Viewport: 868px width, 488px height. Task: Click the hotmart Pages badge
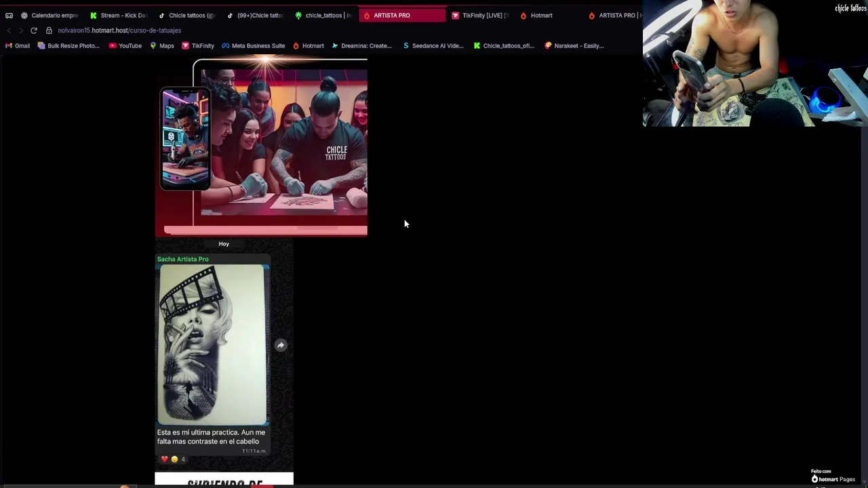pos(833,476)
